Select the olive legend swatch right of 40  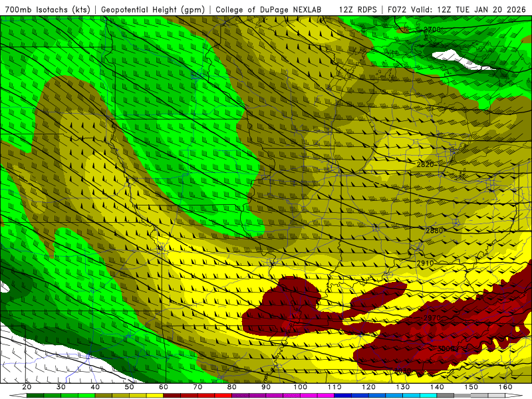tap(104, 396)
